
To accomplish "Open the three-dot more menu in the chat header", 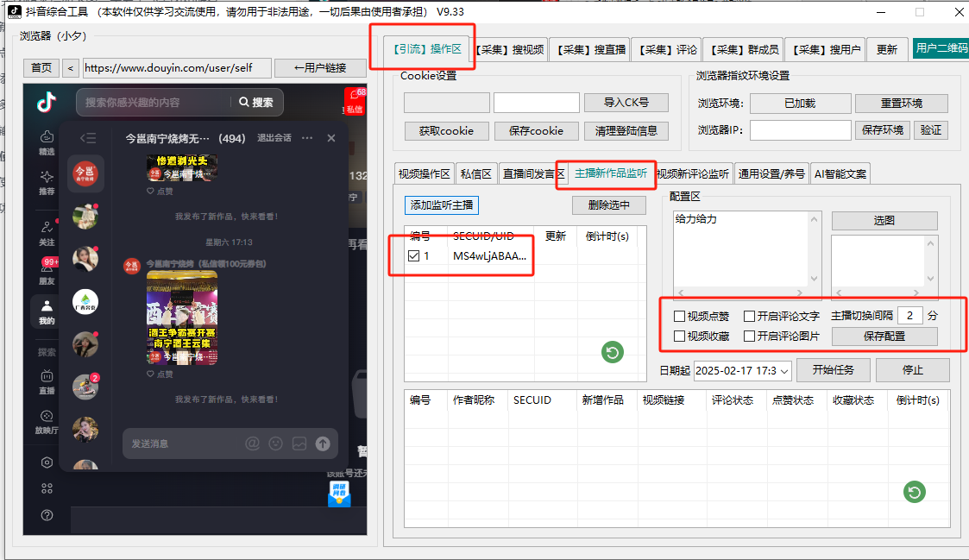I will (306, 138).
